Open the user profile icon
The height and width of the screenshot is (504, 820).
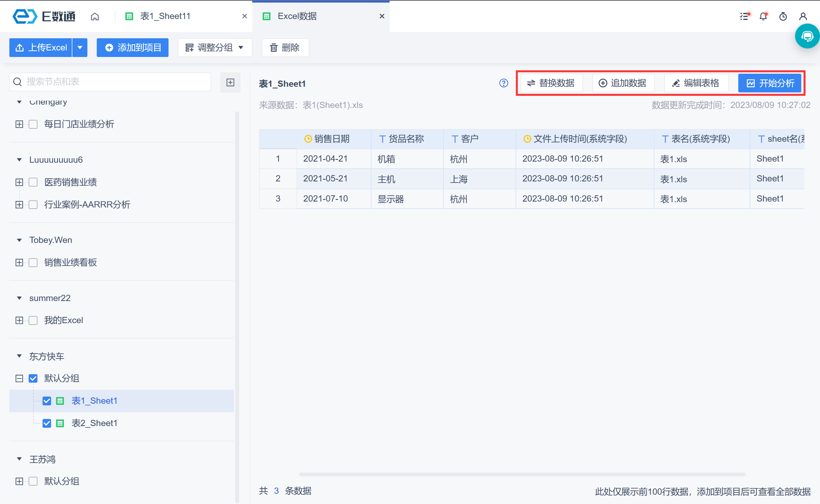click(803, 16)
